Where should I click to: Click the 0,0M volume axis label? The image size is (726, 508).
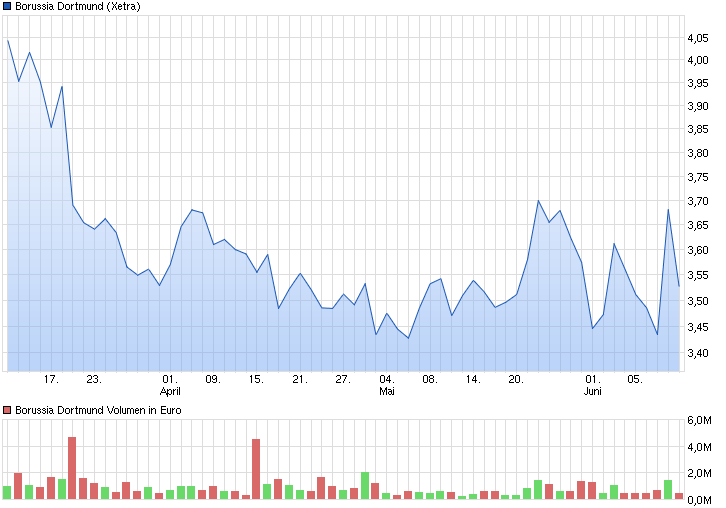pyautogui.click(x=699, y=500)
